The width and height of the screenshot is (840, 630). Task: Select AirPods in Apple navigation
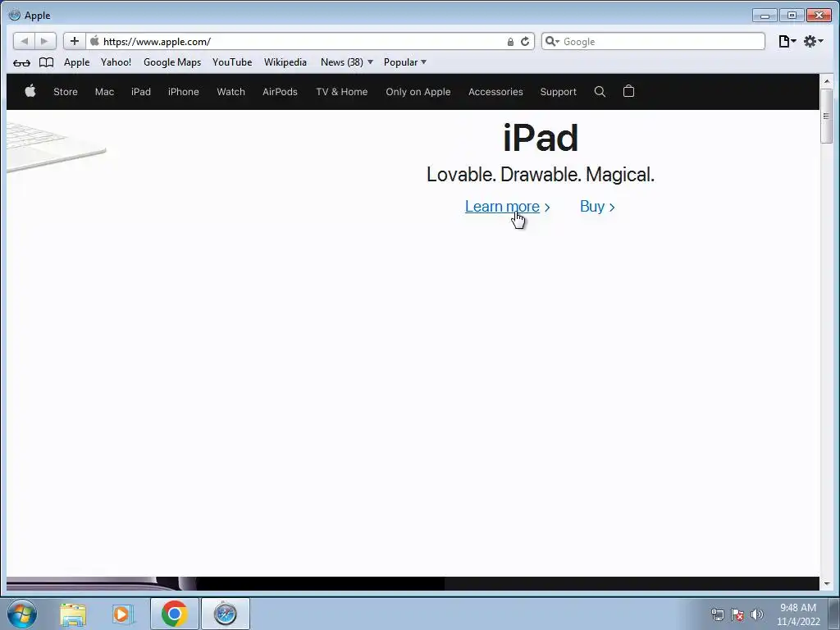pyautogui.click(x=280, y=92)
